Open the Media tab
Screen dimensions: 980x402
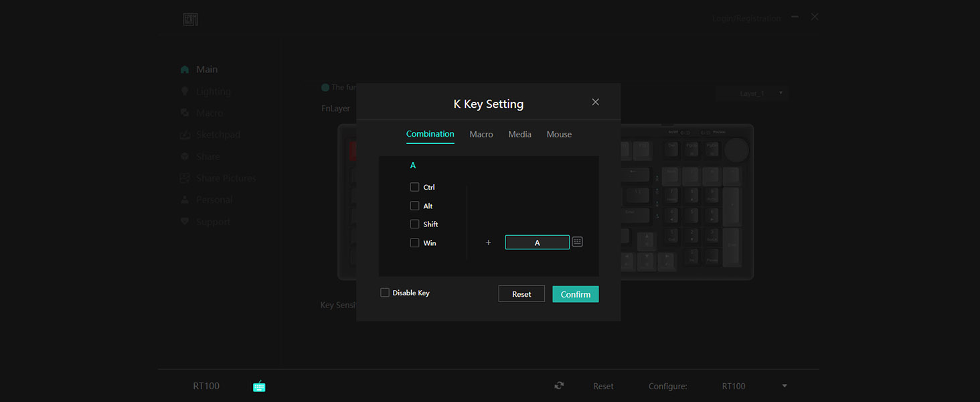(519, 135)
